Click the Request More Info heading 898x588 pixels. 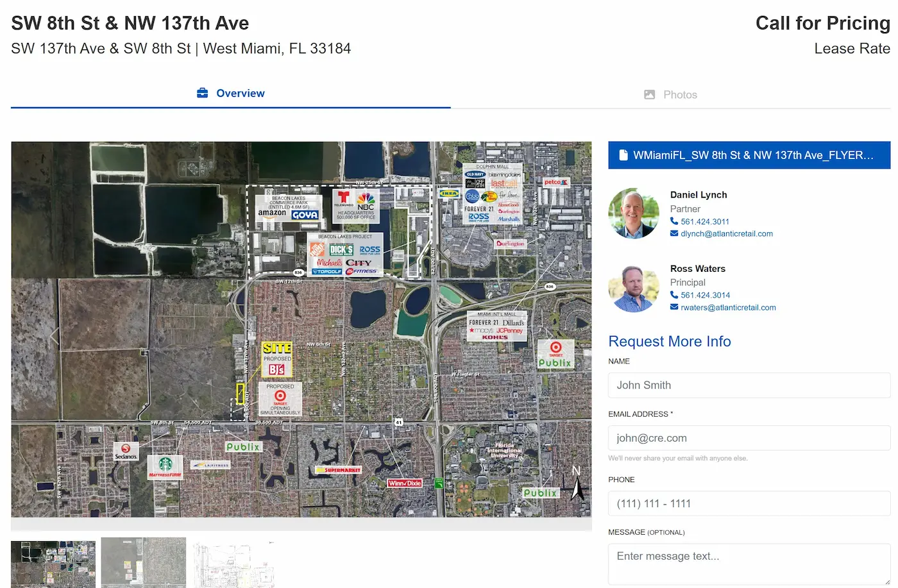click(670, 342)
